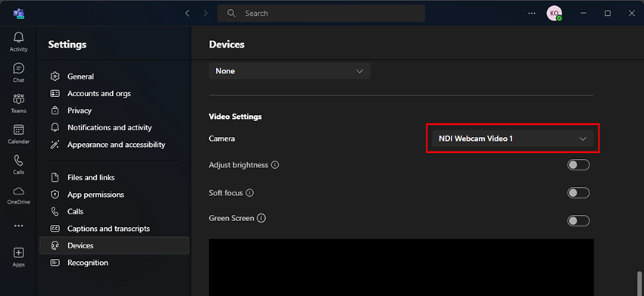Screen dimensions: 644x296
Task: Open App permissions settings
Action: pyautogui.click(x=114, y=195)
